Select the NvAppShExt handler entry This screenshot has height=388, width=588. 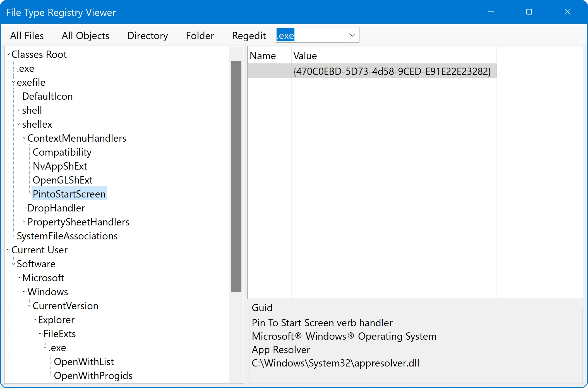point(60,166)
